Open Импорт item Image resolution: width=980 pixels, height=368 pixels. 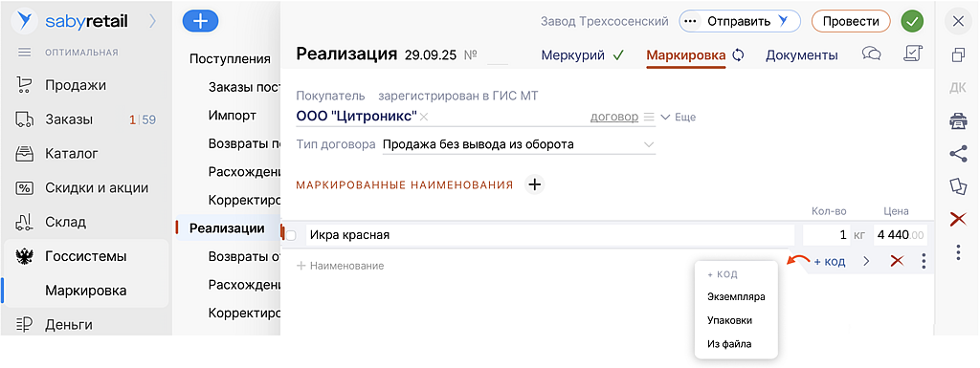pyautogui.click(x=232, y=116)
